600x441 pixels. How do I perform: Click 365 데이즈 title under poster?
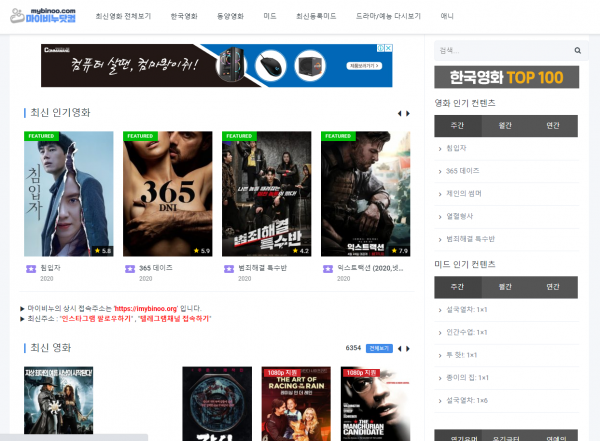(x=156, y=268)
